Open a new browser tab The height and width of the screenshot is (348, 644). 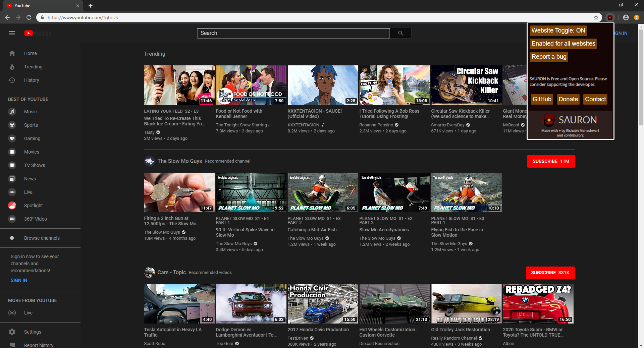[91, 6]
